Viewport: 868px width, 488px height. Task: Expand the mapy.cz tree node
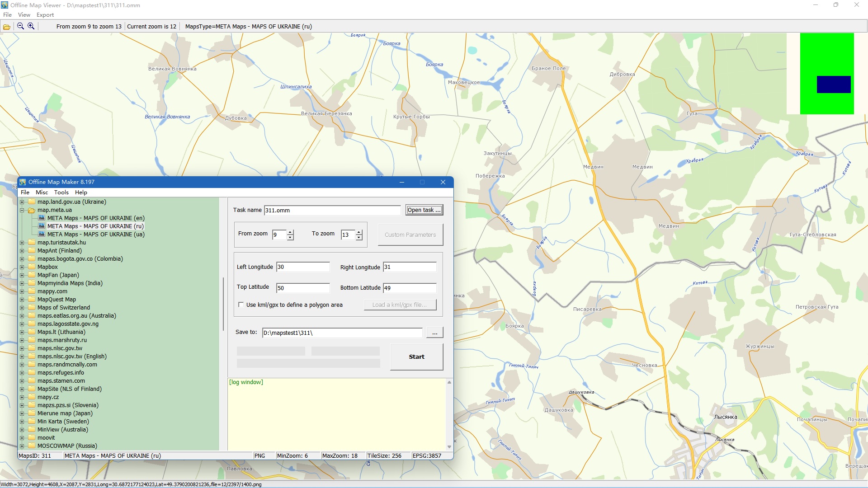pos(22,397)
